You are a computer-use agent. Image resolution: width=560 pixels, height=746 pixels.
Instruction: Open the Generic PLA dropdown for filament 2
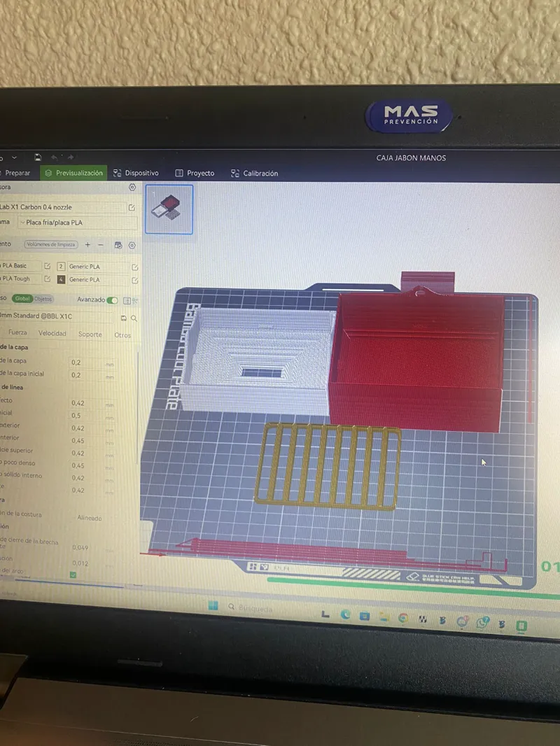pyautogui.click(x=97, y=267)
